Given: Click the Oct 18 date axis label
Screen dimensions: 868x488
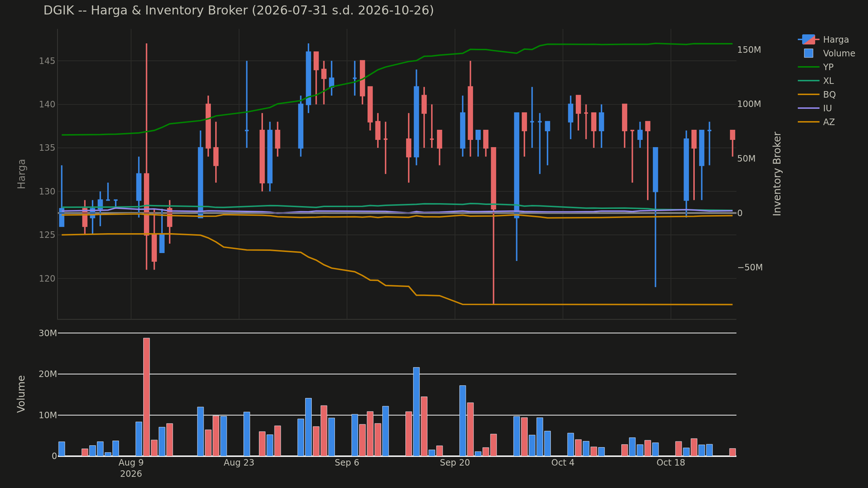Looking at the screenshot, I should (x=671, y=463).
